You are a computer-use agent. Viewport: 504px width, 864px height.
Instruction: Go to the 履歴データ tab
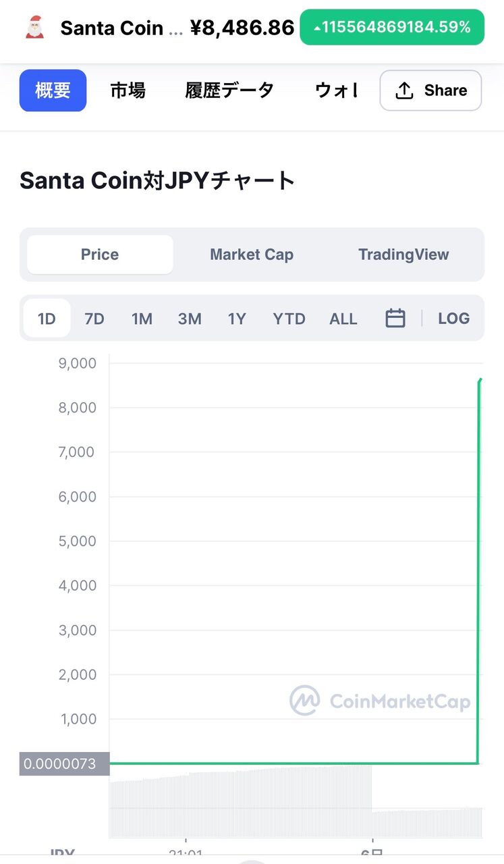tap(229, 90)
